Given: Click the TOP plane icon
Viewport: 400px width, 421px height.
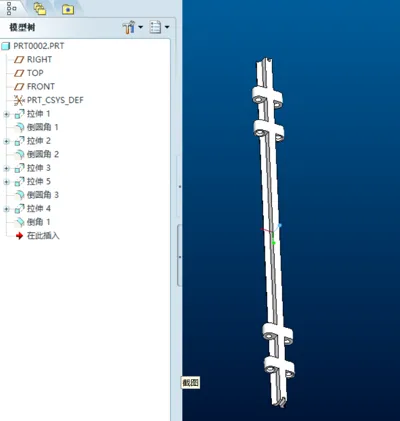Looking at the screenshot, I should 19,73.
